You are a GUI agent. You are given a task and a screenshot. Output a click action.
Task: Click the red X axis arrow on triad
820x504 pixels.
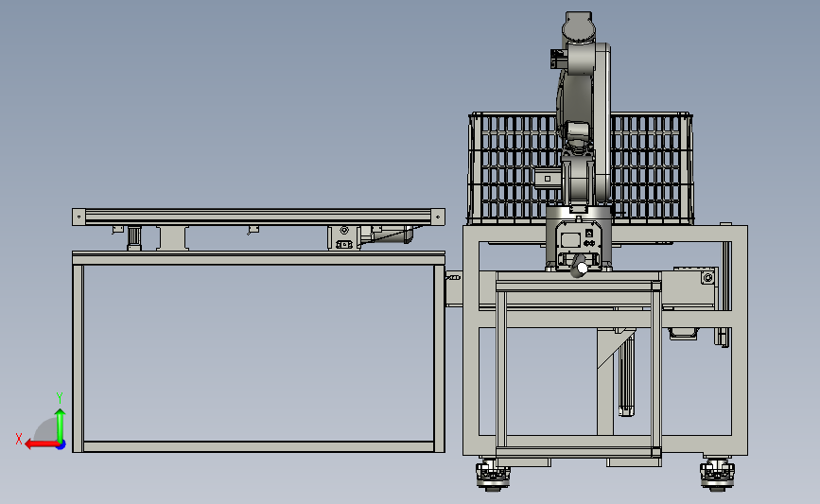(41, 444)
